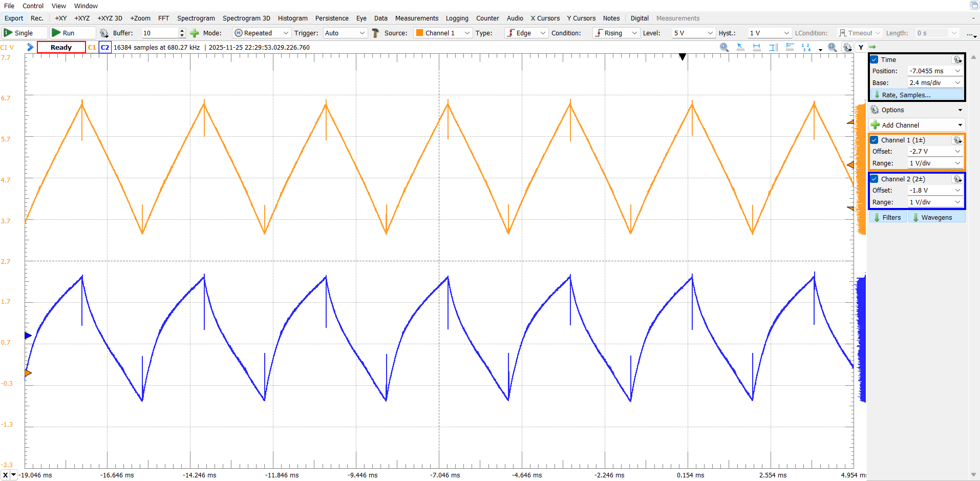Expand the Add Channel dropdown
Viewport: 980px width, 481px height.
(x=960, y=125)
